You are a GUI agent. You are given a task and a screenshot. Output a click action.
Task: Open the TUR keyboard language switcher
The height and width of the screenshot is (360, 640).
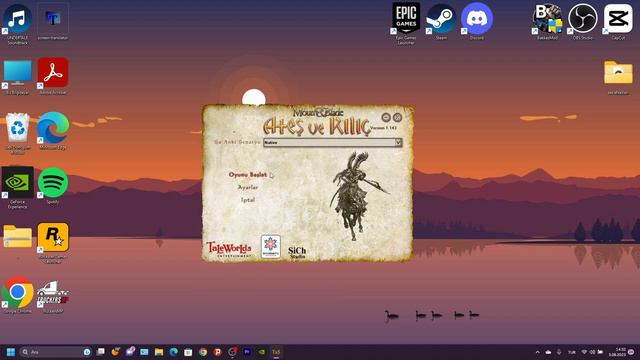pos(571,352)
